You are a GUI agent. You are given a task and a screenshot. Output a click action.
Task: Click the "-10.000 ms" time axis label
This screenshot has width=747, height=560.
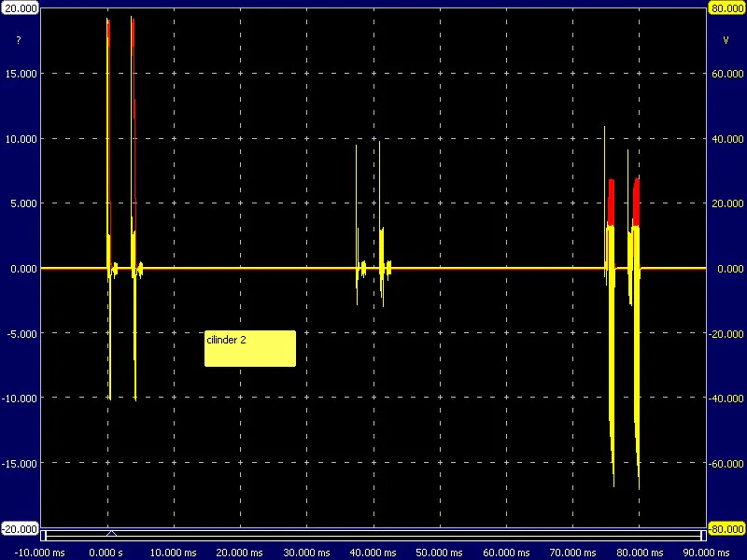[x=40, y=553]
